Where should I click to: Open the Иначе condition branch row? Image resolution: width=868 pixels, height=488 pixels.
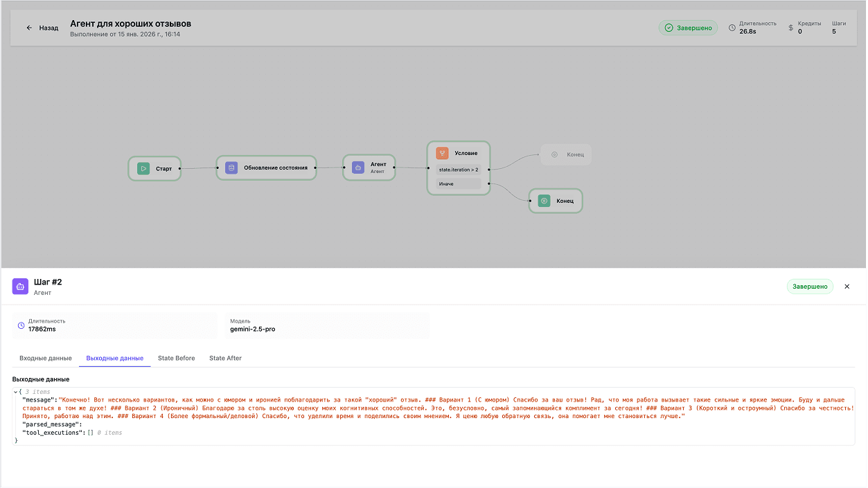459,183
